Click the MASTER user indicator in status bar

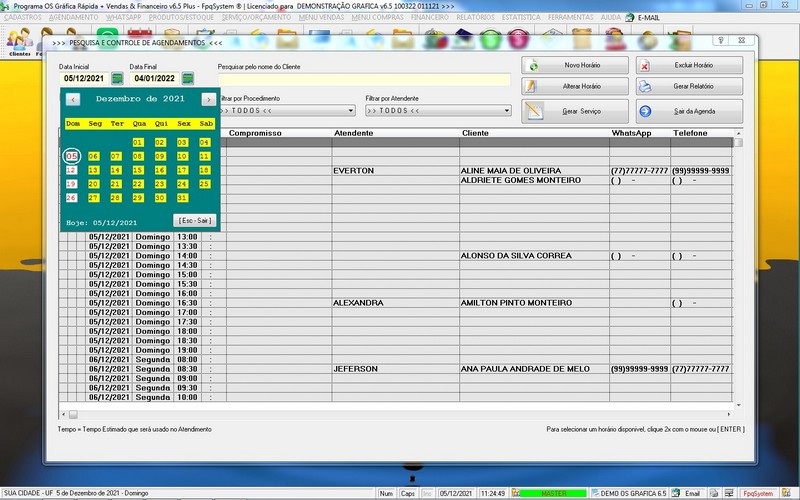(x=554, y=493)
